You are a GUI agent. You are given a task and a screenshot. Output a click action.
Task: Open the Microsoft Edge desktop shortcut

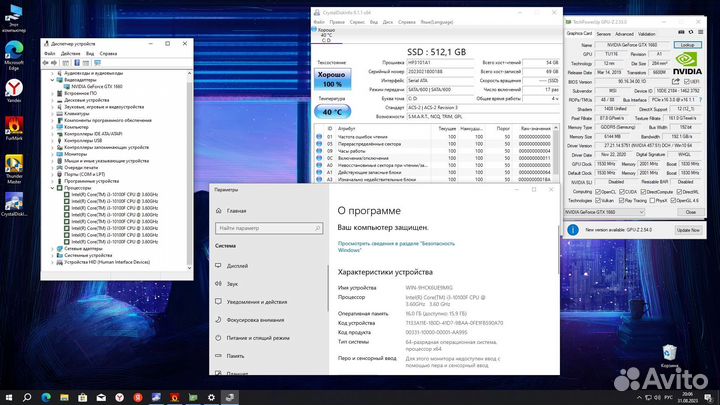(14, 55)
